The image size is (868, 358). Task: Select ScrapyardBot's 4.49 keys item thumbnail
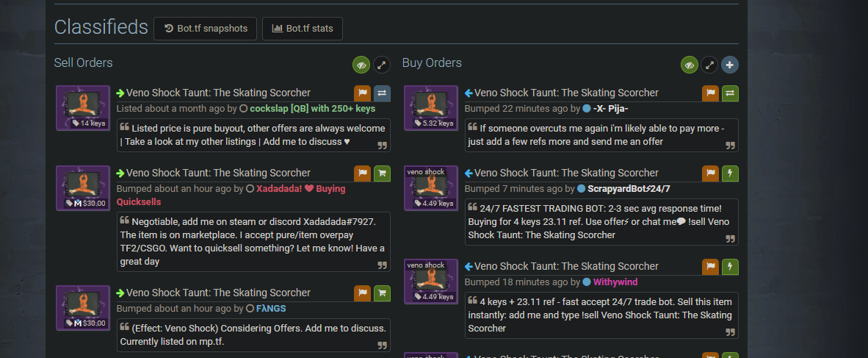pyautogui.click(x=430, y=188)
